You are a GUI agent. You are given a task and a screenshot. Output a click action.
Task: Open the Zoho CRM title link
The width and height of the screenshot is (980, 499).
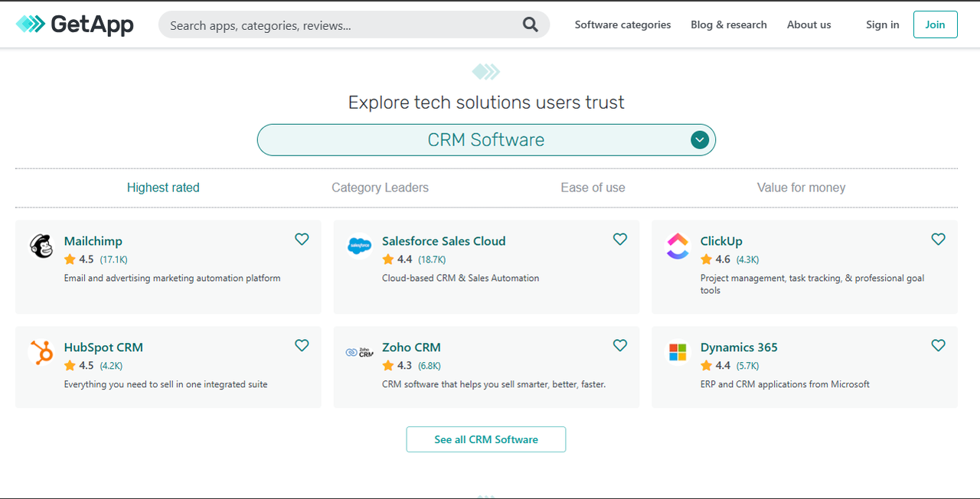click(x=411, y=347)
